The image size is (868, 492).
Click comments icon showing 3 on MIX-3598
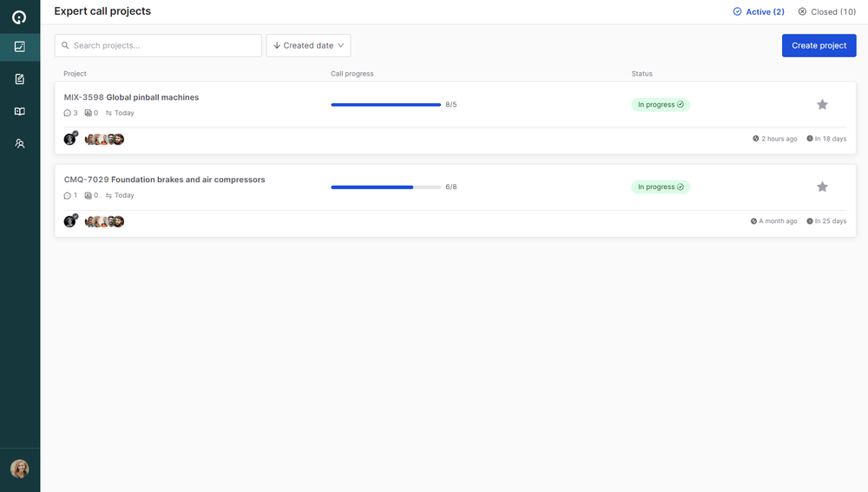pyautogui.click(x=67, y=113)
